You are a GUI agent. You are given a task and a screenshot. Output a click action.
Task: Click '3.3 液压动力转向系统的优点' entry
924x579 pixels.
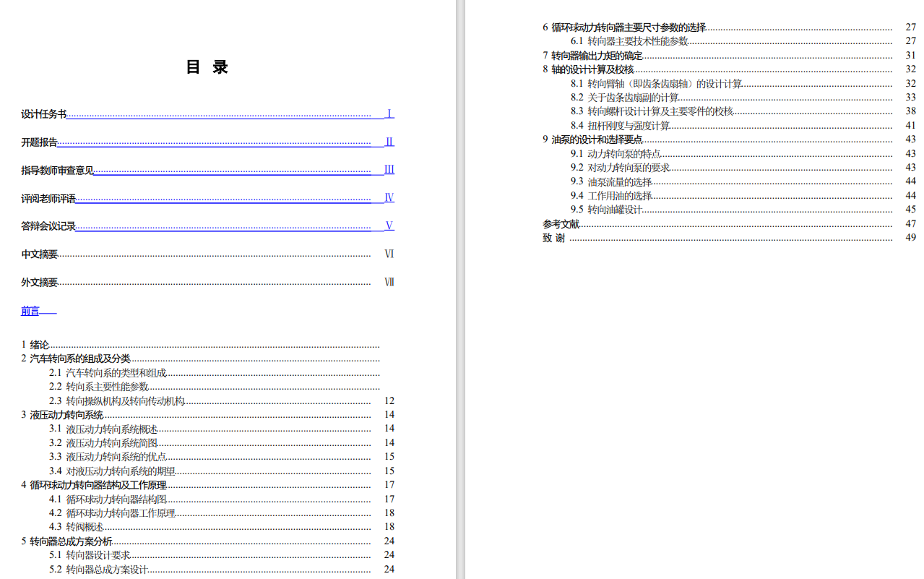coord(222,457)
